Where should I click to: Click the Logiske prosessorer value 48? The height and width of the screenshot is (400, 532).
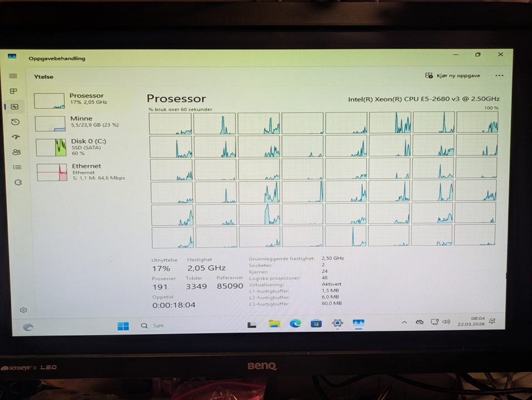click(325, 277)
